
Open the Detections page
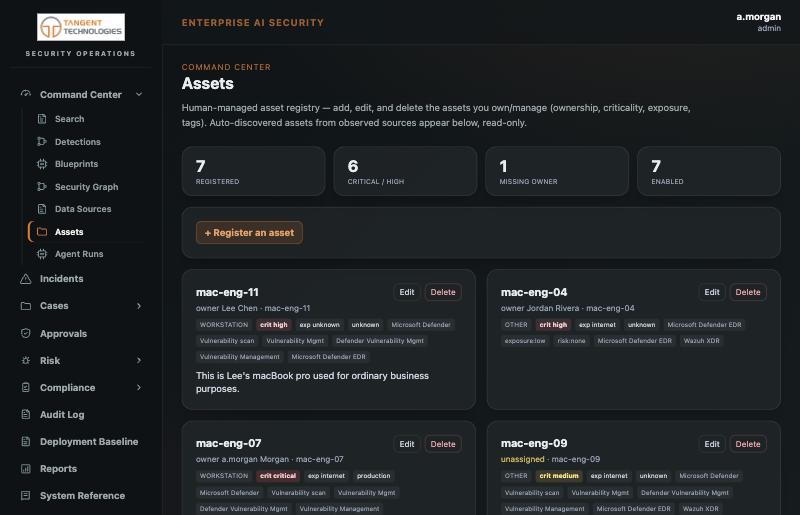point(78,142)
